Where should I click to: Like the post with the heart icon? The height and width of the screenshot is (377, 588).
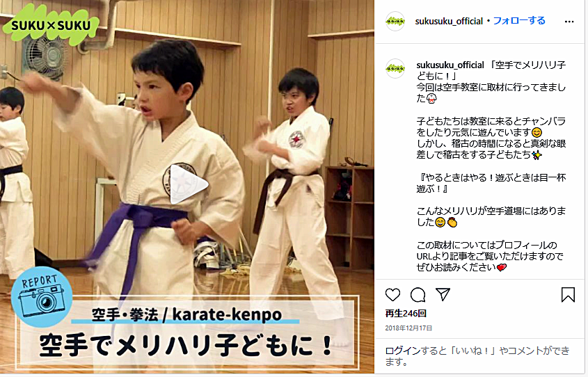pyautogui.click(x=392, y=294)
